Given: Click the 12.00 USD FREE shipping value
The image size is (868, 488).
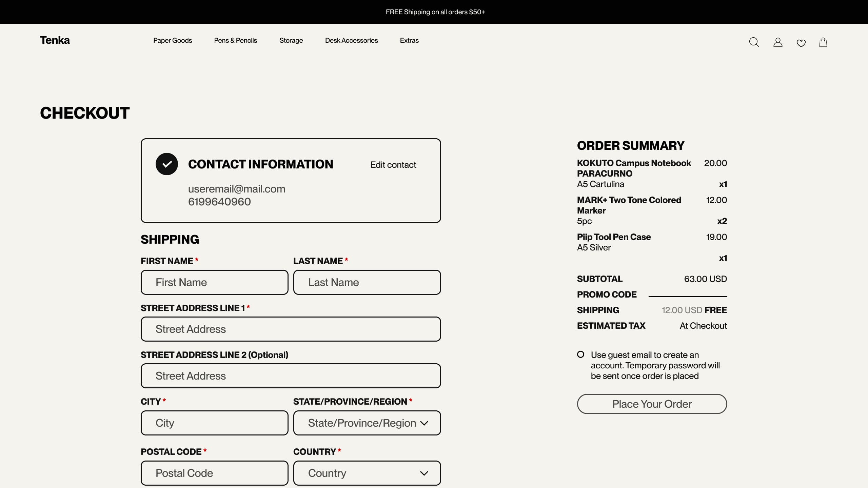Looking at the screenshot, I should pyautogui.click(x=694, y=310).
